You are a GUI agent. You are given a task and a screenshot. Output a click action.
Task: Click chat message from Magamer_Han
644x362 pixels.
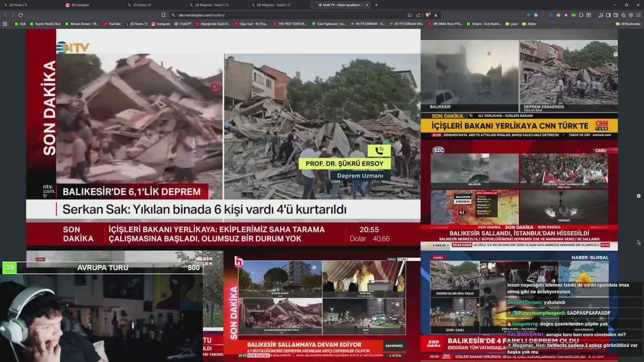pos(572,348)
